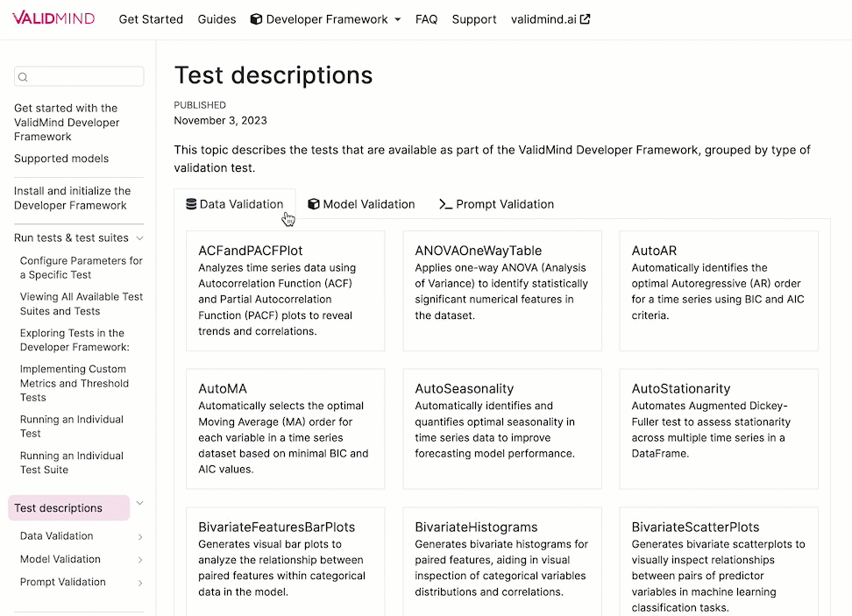Collapse the Run tests & test suites section
This screenshot has width=852, height=616.
click(x=141, y=237)
